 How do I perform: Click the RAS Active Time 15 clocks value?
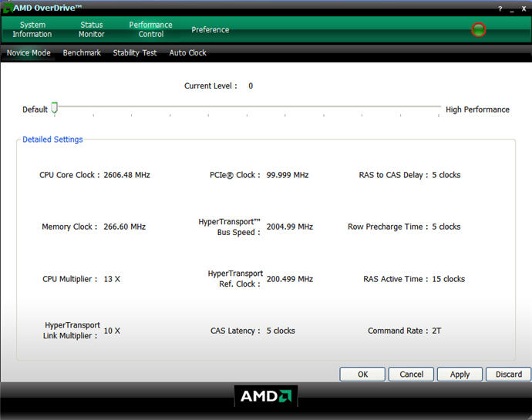pyautogui.click(x=448, y=279)
